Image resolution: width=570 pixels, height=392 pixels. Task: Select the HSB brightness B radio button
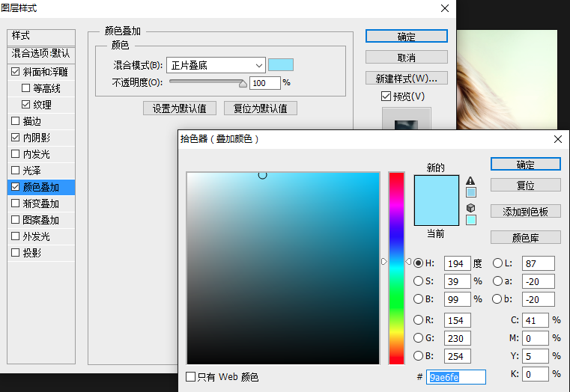click(x=419, y=298)
